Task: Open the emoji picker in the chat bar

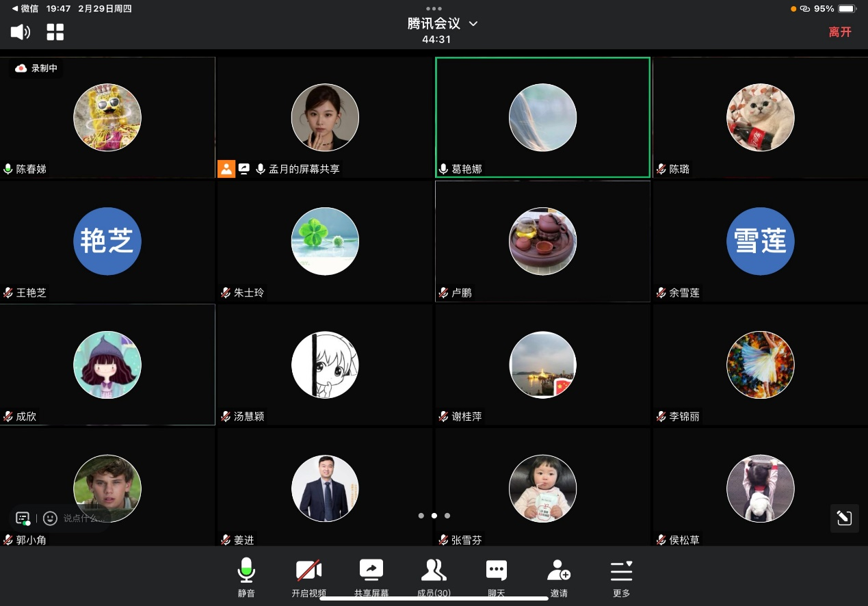Action: pyautogui.click(x=49, y=518)
